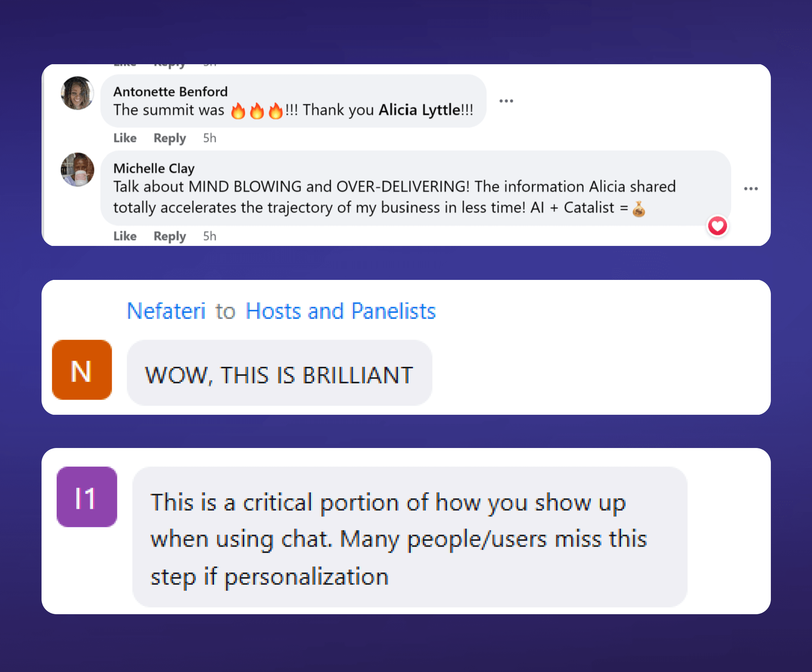Click the money bag emoji in Michelle's comment
Viewport: 812px width, 672px height.
coord(639,209)
